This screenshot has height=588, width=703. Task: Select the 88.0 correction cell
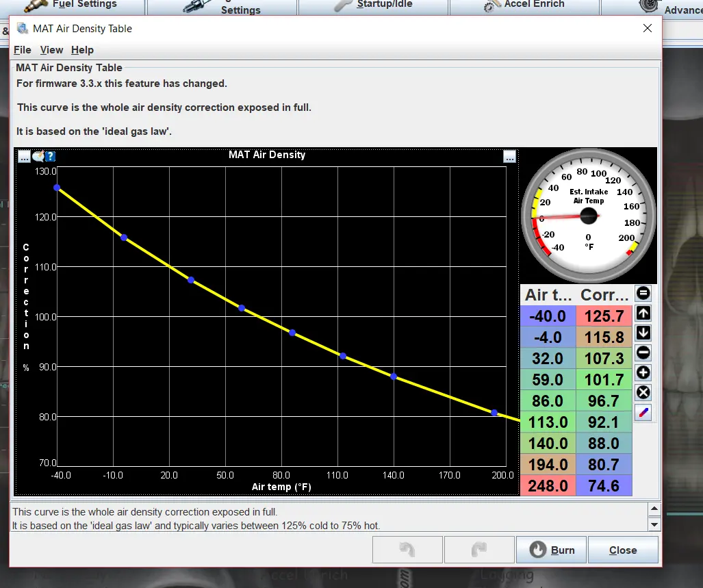pos(604,444)
